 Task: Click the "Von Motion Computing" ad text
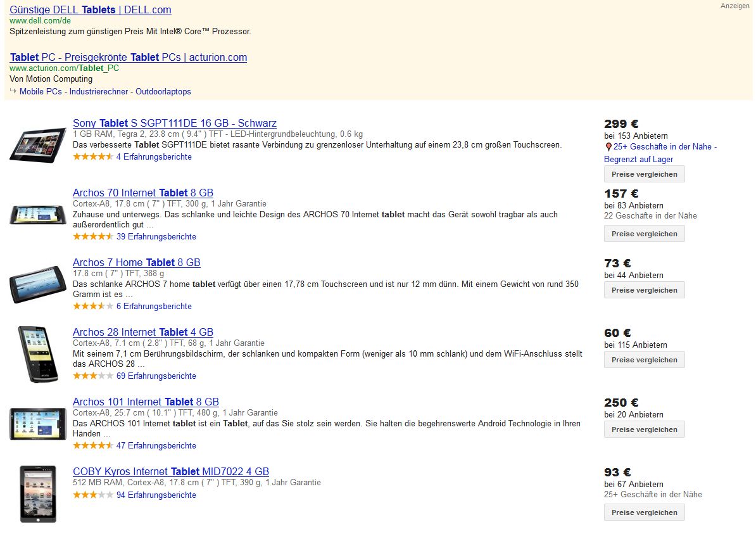(51, 79)
